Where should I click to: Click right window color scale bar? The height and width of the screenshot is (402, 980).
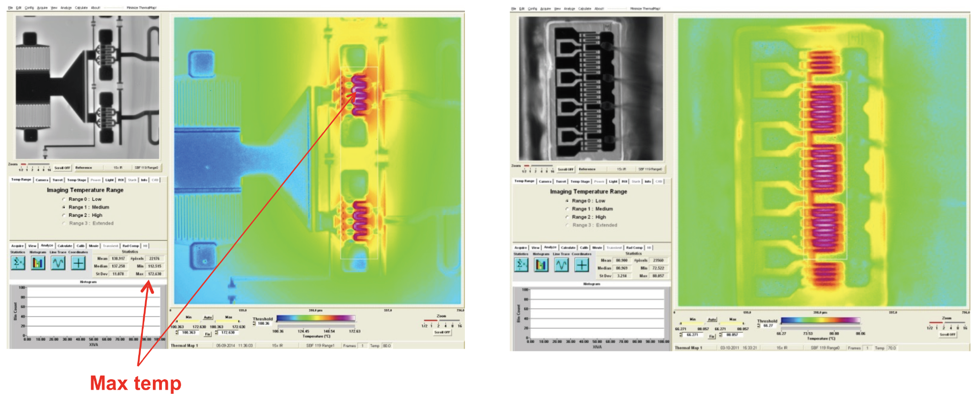pyautogui.click(x=820, y=320)
